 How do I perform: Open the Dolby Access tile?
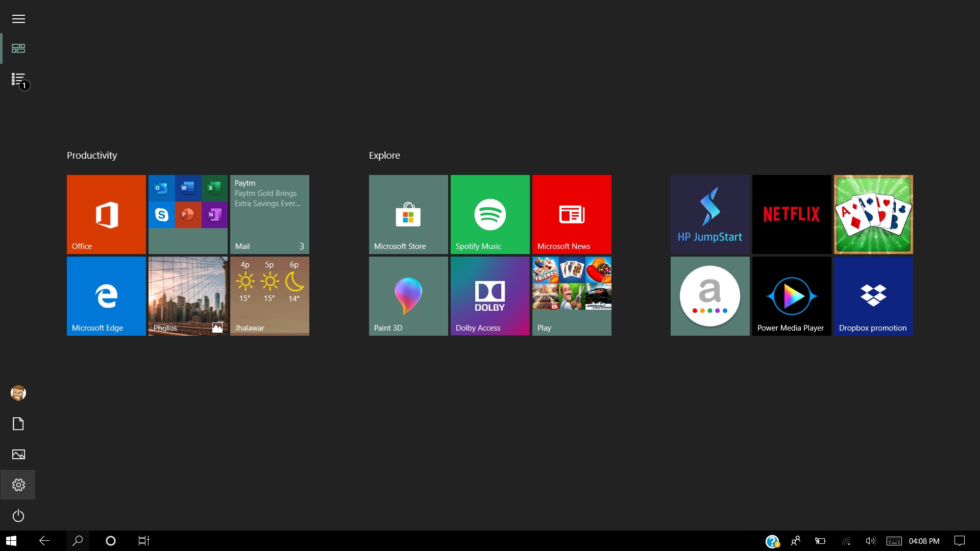click(x=490, y=296)
